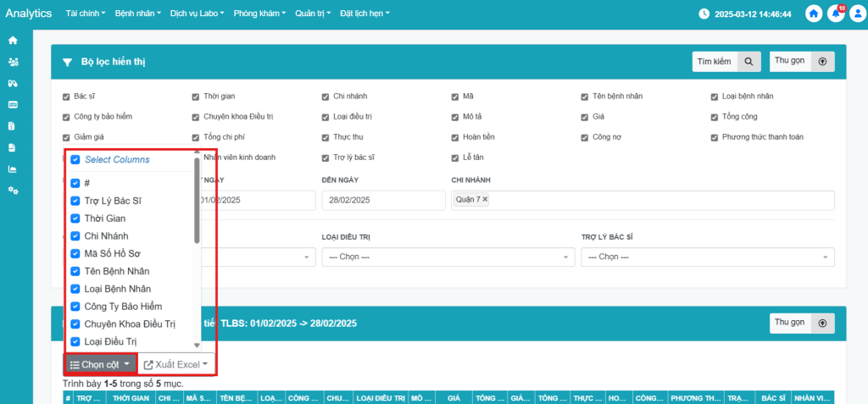Click the magnifier icon beside Tìm kiếm
This screenshot has height=404, width=868.
748,62
